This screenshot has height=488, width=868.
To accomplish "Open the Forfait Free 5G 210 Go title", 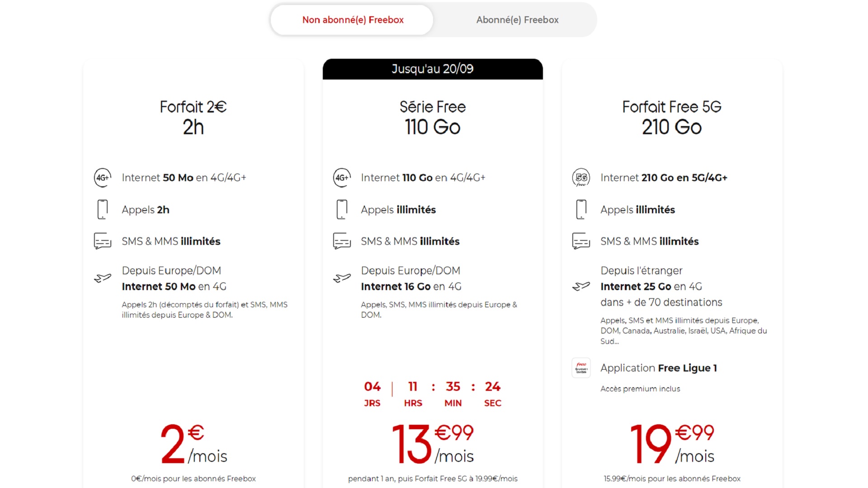I will (x=672, y=117).
